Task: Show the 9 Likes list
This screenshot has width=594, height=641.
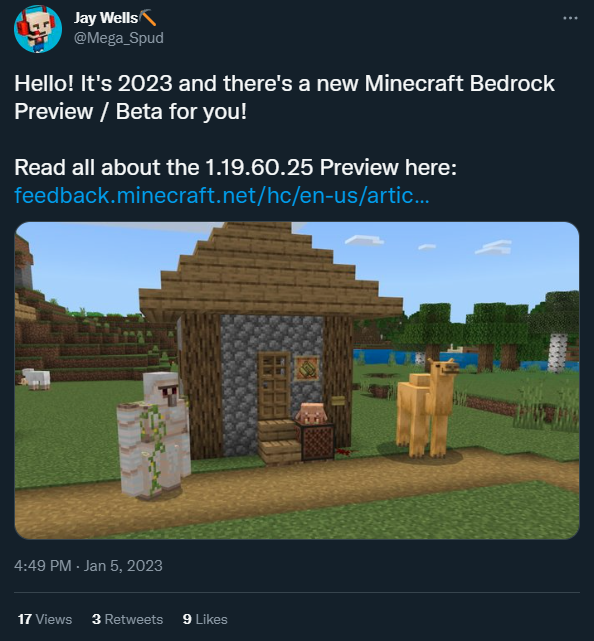Action: [205, 619]
